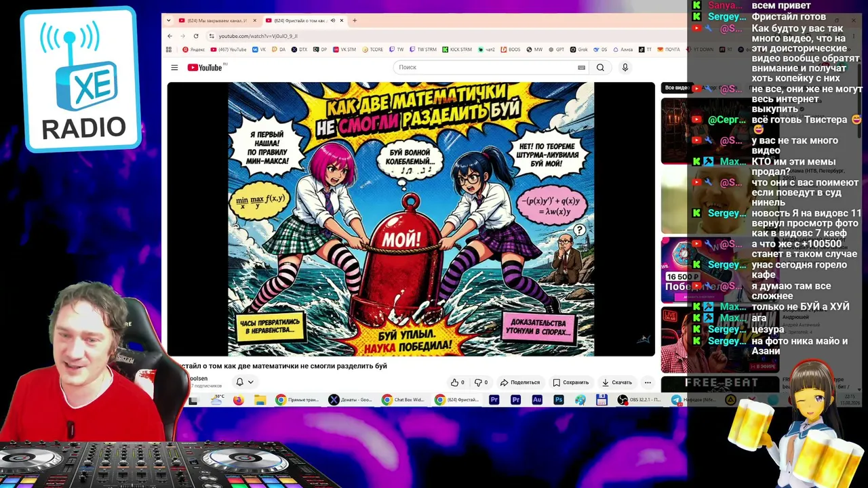Screen dimensions: 868x488
Task: Click the address bar URL
Action: coord(258,36)
